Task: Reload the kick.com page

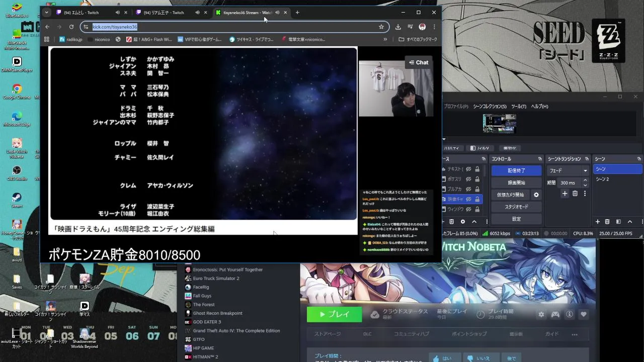Action: pos(71,27)
